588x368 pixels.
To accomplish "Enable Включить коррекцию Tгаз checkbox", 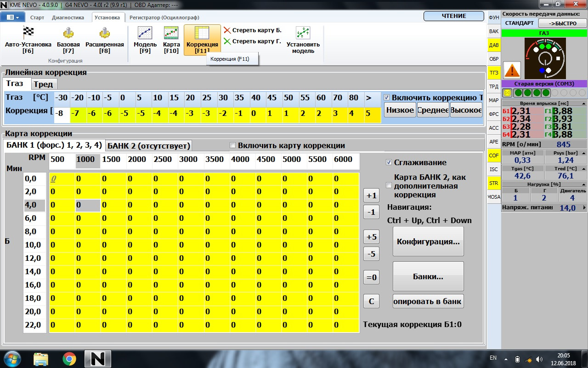I will pyautogui.click(x=387, y=98).
